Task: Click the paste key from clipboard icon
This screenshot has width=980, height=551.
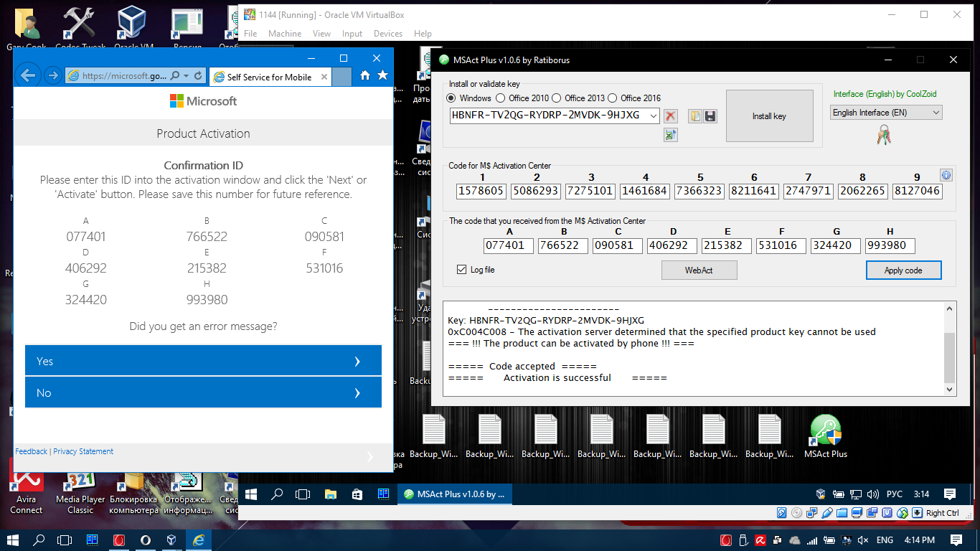Action: (x=695, y=116)
